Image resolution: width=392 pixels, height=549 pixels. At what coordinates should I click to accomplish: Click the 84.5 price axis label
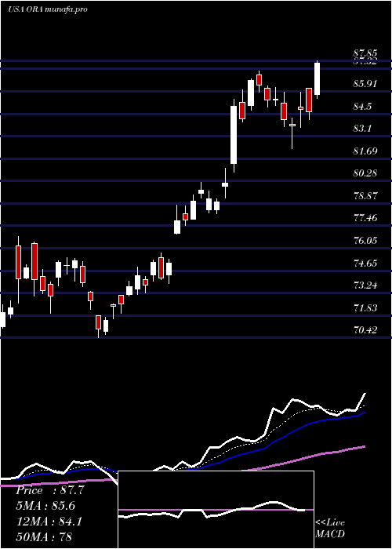point(362,107)
